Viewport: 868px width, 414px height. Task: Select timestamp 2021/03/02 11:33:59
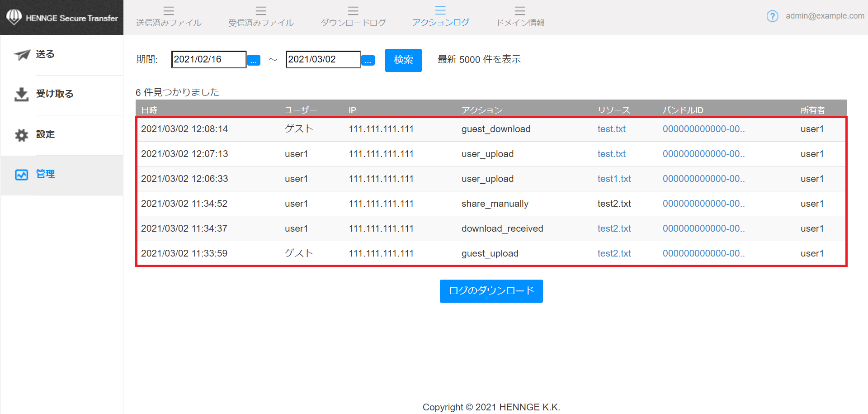click(184, 253)
